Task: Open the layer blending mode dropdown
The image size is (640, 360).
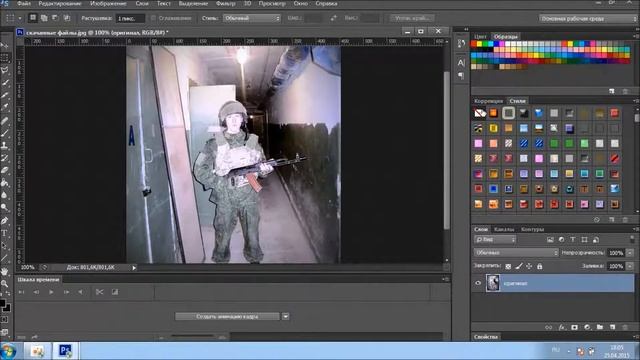Action: tap(516, 253)
